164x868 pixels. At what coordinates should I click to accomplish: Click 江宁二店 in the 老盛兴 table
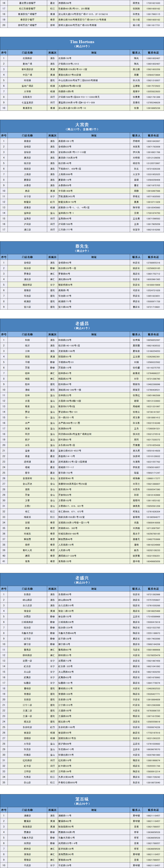coord(27,705)
